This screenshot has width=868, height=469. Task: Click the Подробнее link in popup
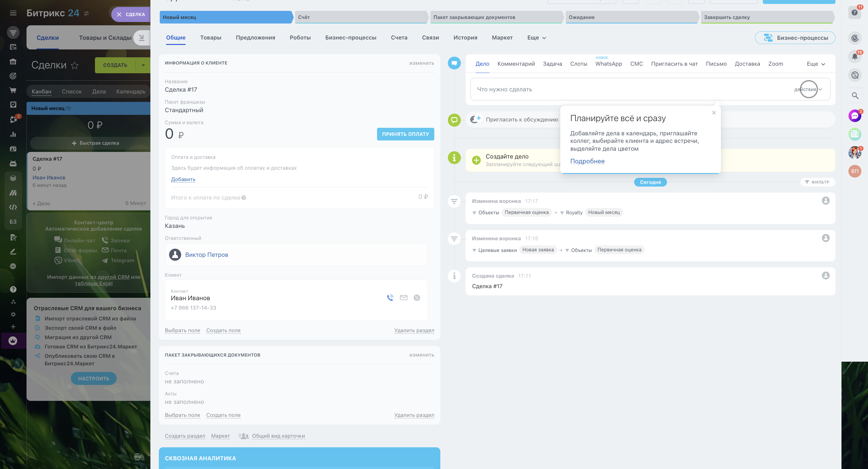click(x=587, y=161)
